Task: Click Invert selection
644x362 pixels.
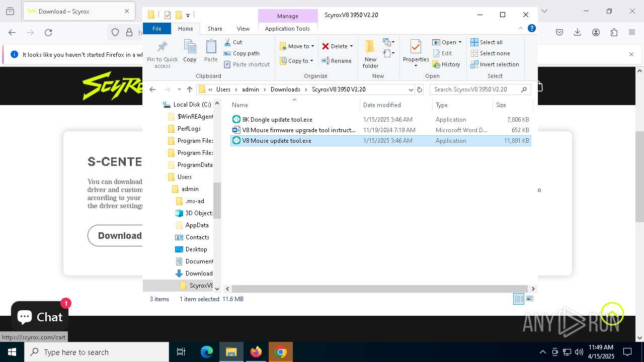Action: click(495, 64)
